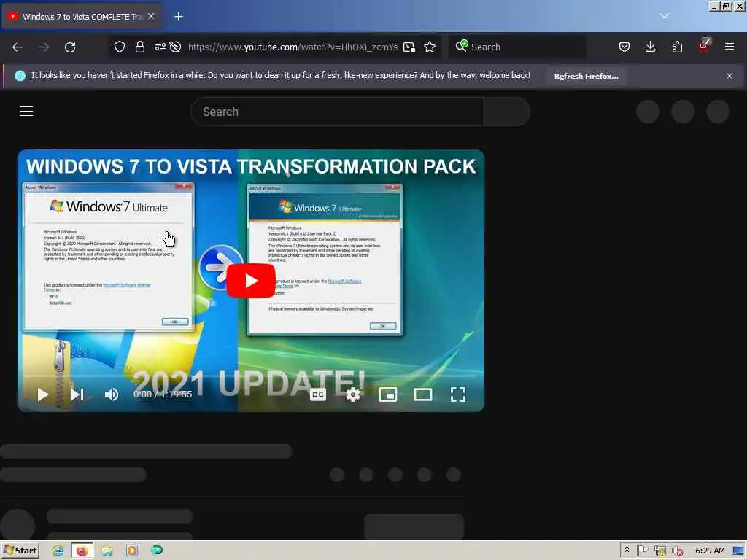
Task: Open the Firefox downloads panel
Action: point(650,47)
